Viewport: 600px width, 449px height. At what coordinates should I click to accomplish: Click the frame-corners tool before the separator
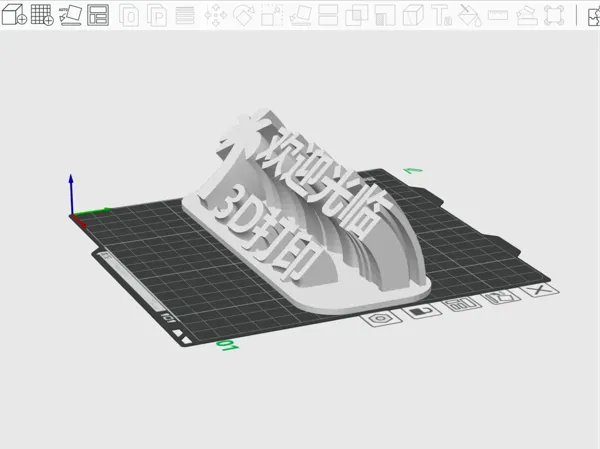click(x=554, y=15)
